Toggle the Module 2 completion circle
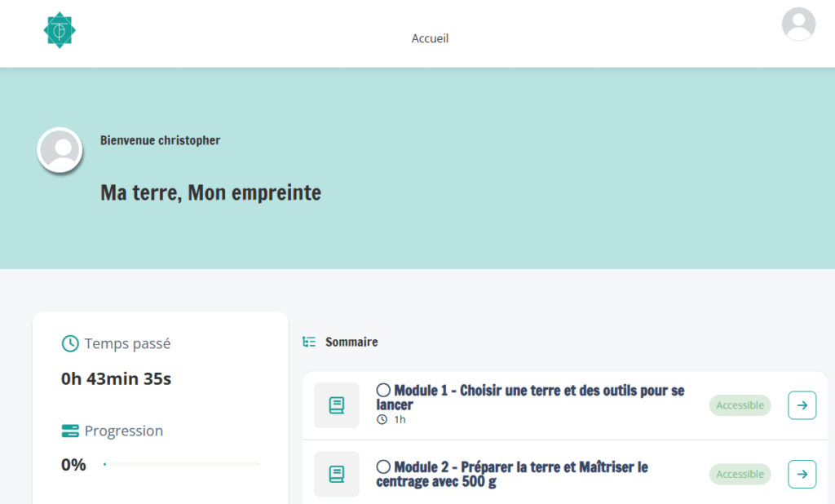 pyautogui.click(x=383, y=467)
